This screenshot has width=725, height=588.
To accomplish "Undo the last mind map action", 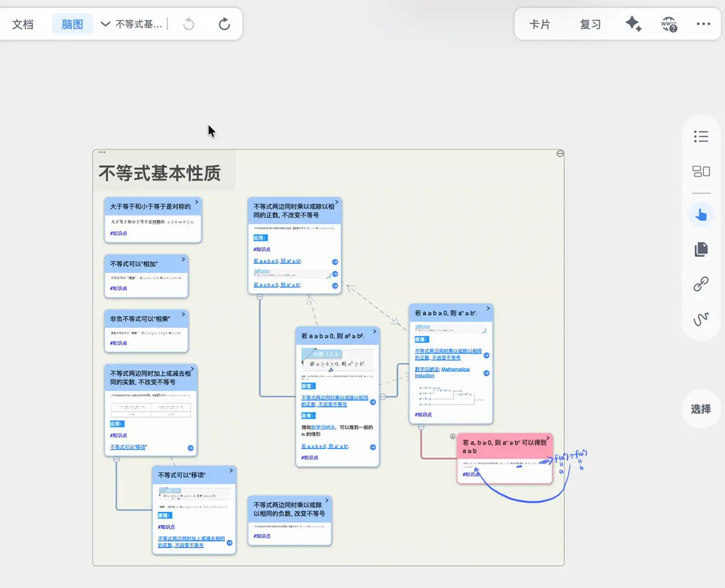I will [x=189, y=24].
